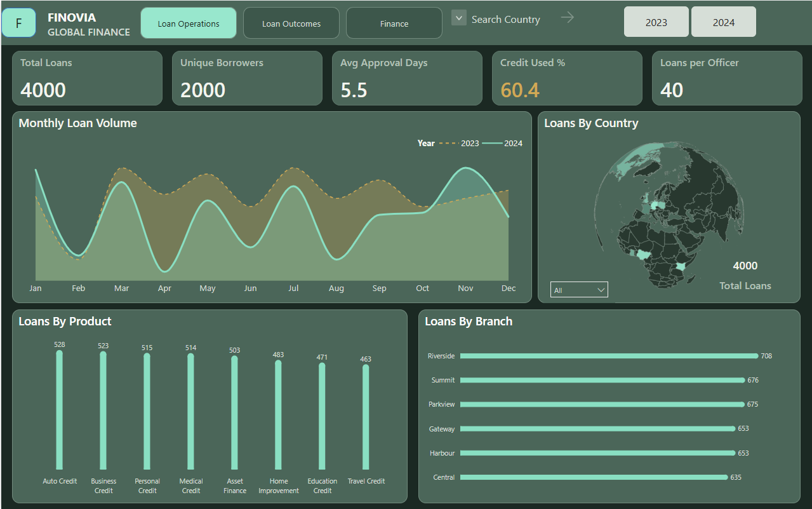Open the Finance tab

point(394,24)
